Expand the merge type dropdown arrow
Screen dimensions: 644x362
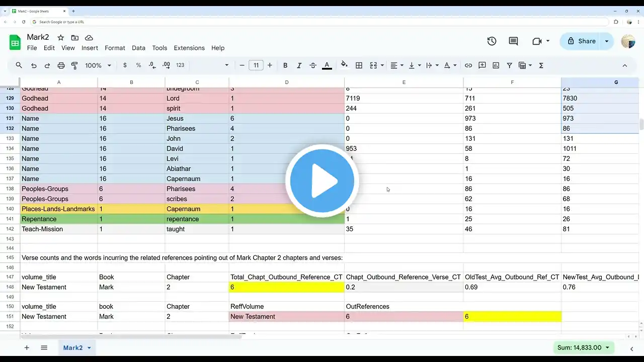[x=382, y=65]
